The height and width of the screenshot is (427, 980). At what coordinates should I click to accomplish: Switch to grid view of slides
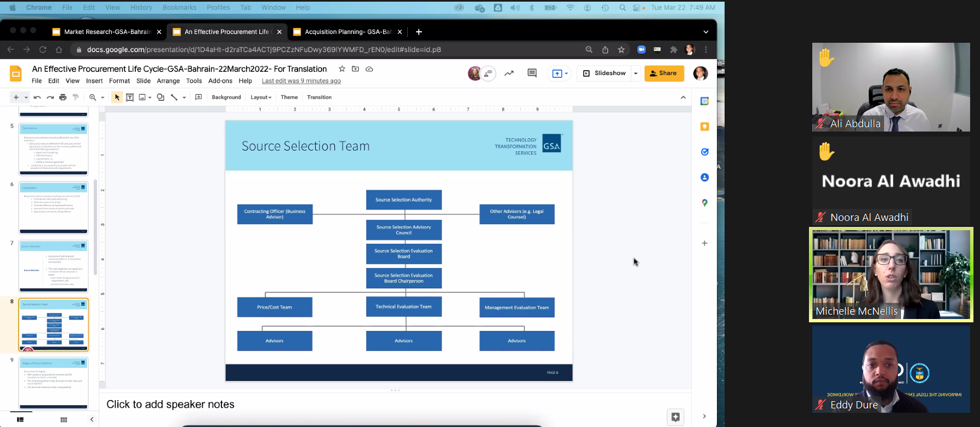tap(64, 419)
